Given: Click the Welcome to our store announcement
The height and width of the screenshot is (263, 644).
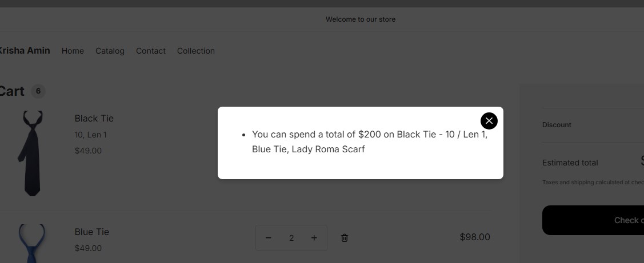Looking at the screenshot, I should pyautogui.click(x=361, y=19).
